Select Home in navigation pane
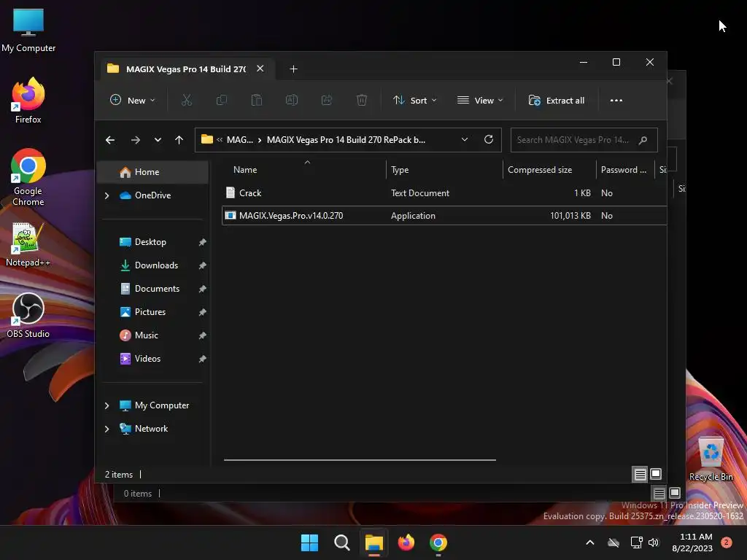Viewport: 747px width, 560px height. point(152,172)
